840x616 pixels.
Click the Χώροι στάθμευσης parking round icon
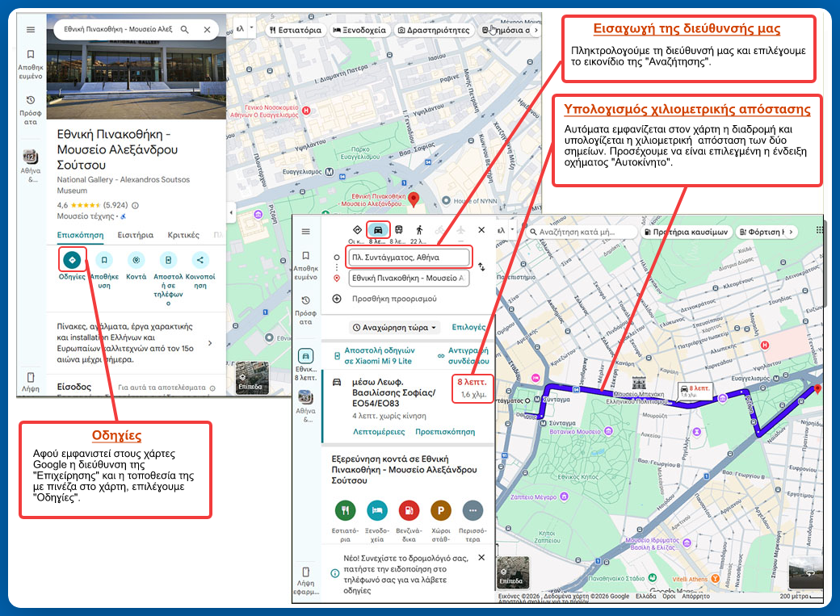[x=441, y=510]
